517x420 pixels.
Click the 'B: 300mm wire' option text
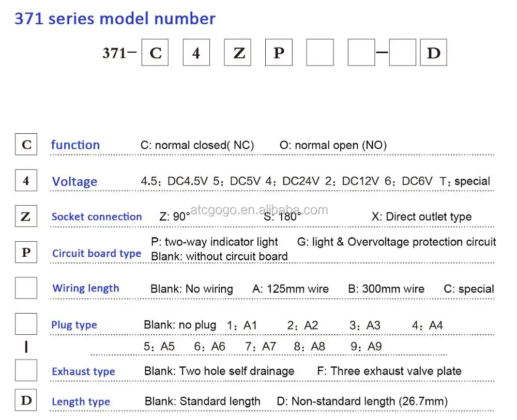[386, 289]
